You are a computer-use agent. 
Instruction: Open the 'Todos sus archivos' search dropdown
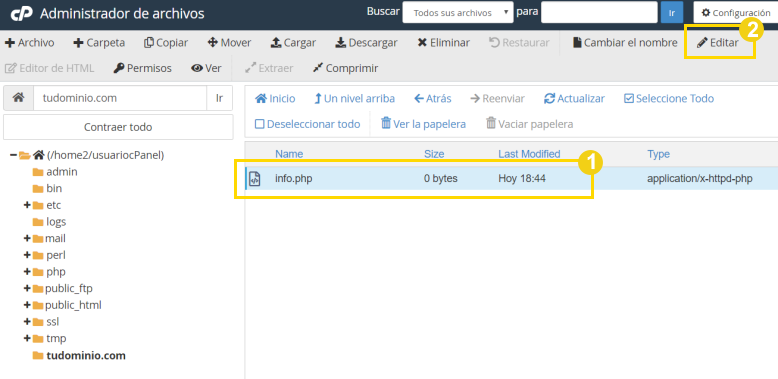click(457, 12)
